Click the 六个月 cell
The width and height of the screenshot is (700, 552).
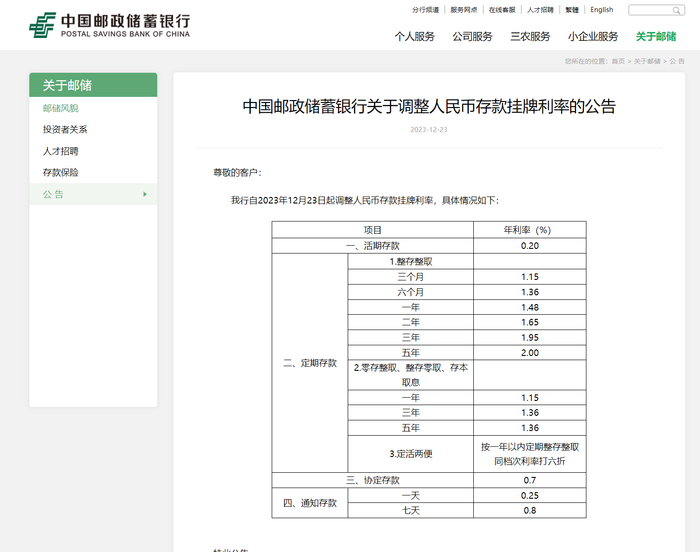point(411,292)
